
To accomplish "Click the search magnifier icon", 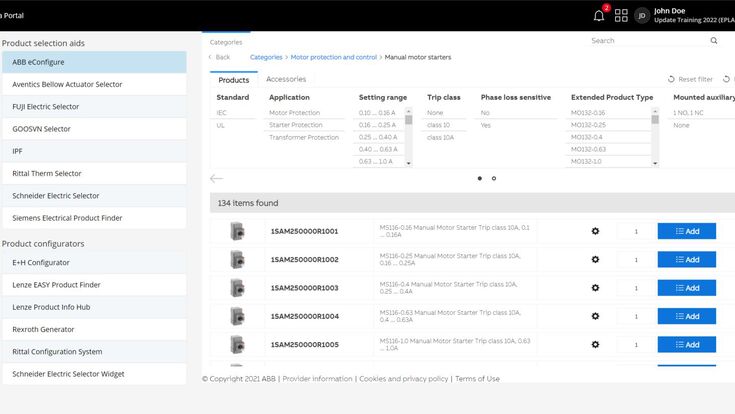I will (714, 41).
